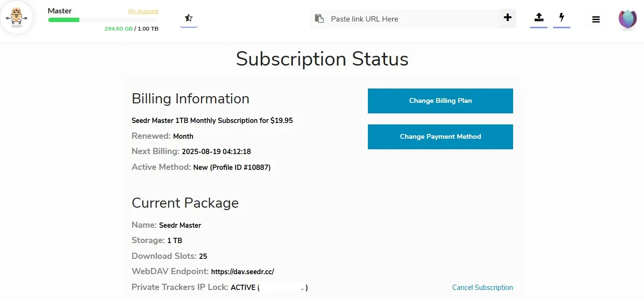
Task: Click the Private Trackers IP Lock ACTIVE status
Action: tap(243, 288)
